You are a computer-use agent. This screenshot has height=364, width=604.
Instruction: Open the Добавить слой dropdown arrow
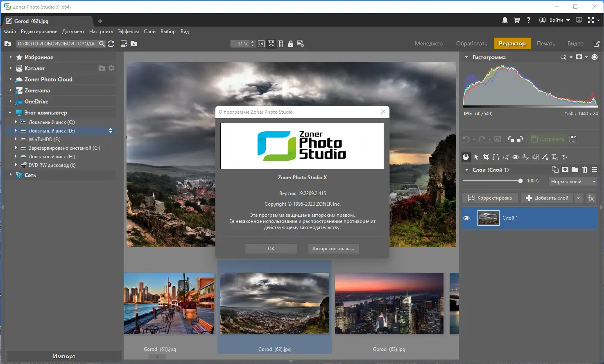(x=578, y=198)
